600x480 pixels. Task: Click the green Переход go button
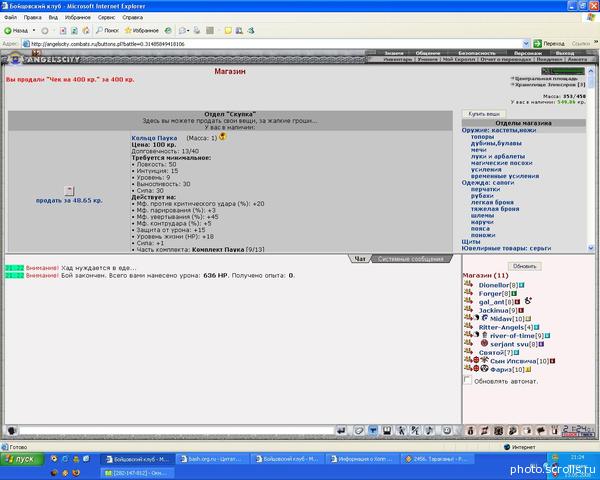click(x=549, y=44)
